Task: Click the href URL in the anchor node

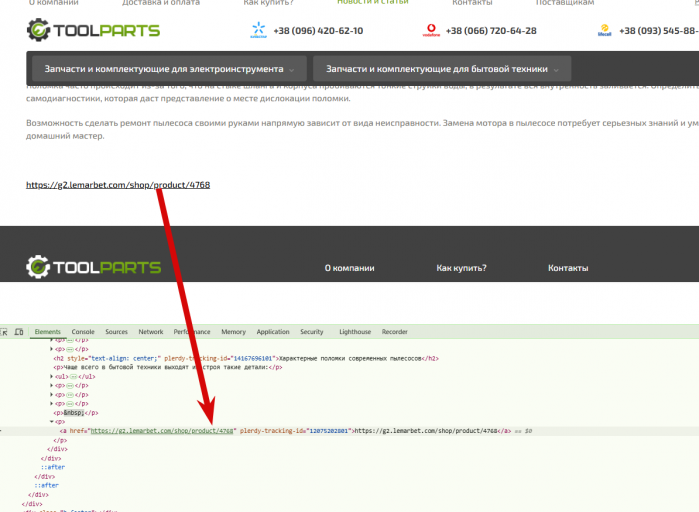Action: point(162,431)
